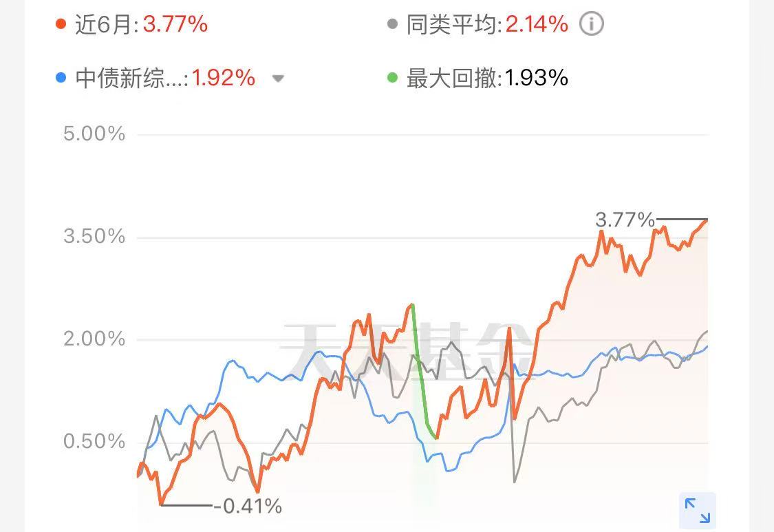
Task: Click the green 最大回撤 legend dot
Action: (x=392, y=78)
